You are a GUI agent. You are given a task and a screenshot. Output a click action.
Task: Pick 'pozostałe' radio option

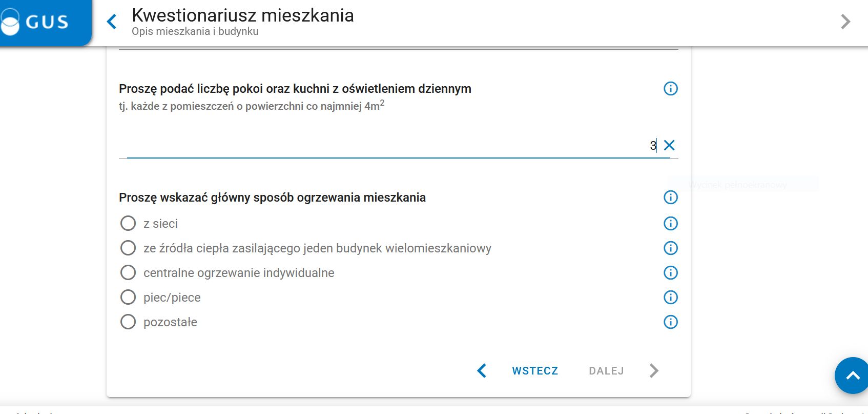(x=128, y=322)
